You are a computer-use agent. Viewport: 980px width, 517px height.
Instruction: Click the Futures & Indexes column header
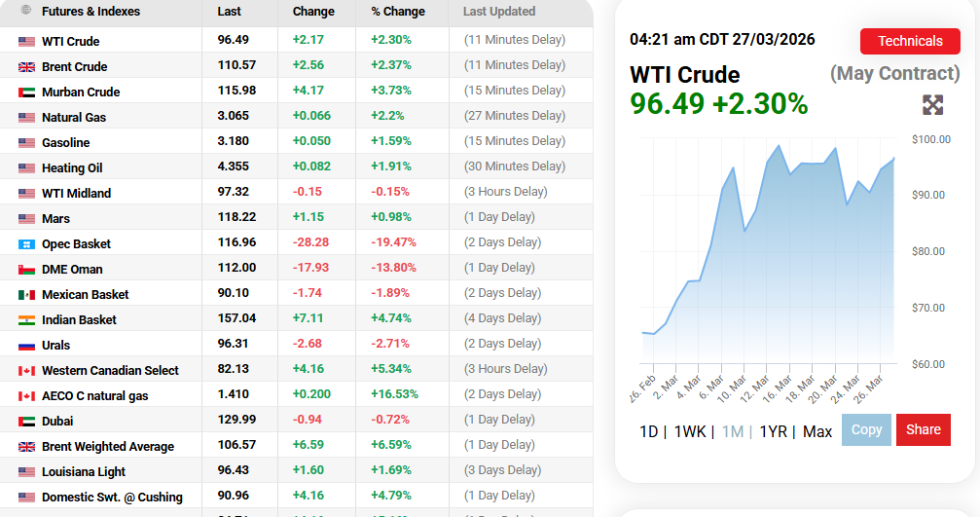[x=91, y=12]
